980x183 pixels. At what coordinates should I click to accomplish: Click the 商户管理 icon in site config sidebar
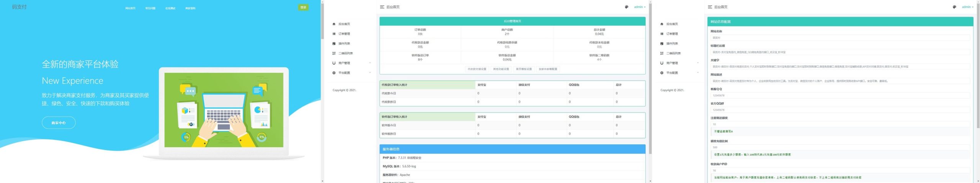pyautogui.click(x=662, y=63)
